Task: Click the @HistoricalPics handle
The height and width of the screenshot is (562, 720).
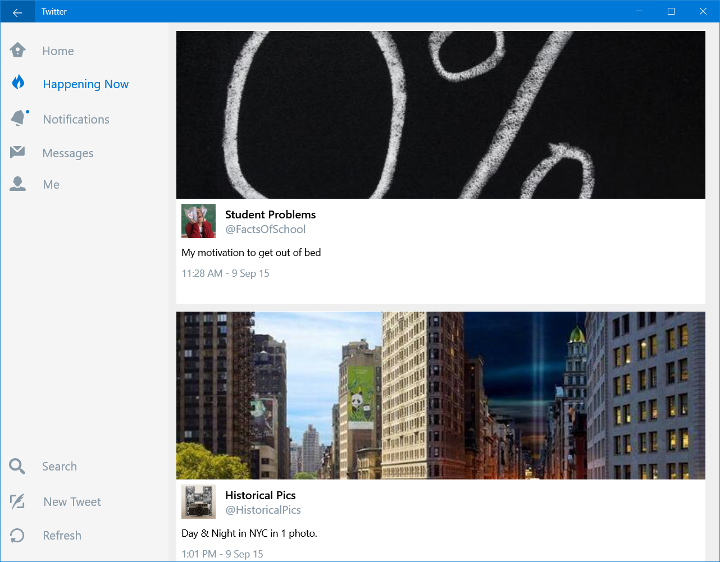Action: (263, 511)
